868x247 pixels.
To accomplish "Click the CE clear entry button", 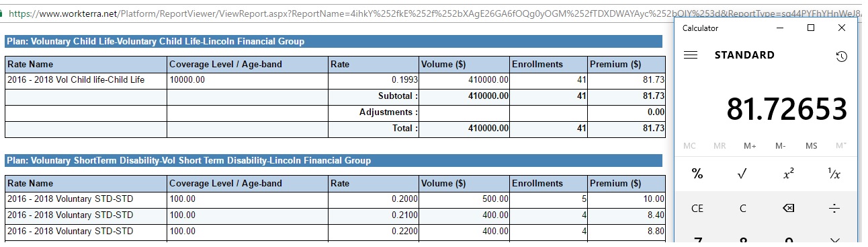I will (x=697, y=209).
